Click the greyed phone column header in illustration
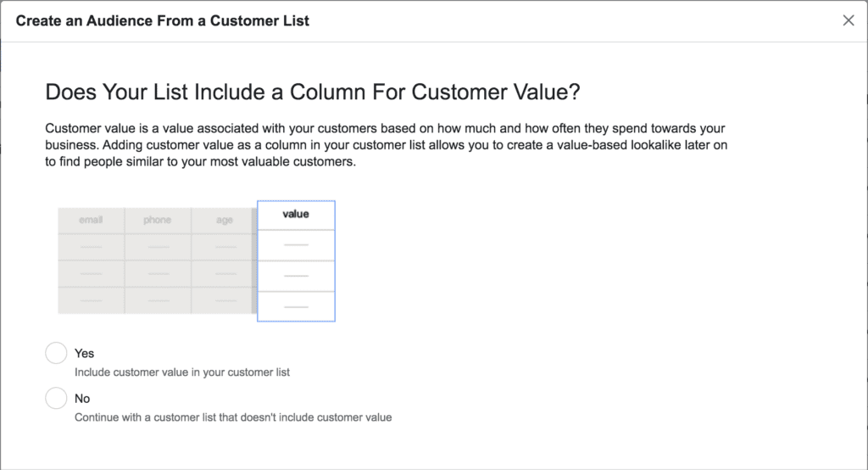 click(x=157, y=220)
